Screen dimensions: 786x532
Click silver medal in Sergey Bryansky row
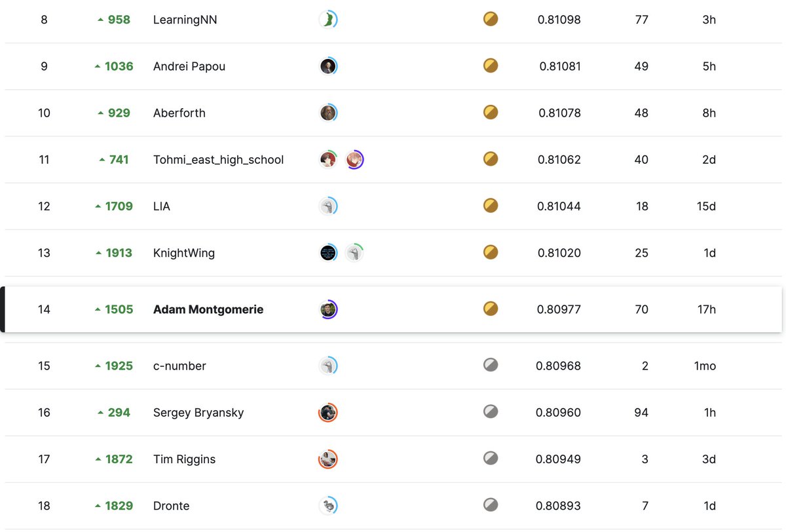point(491,411)
